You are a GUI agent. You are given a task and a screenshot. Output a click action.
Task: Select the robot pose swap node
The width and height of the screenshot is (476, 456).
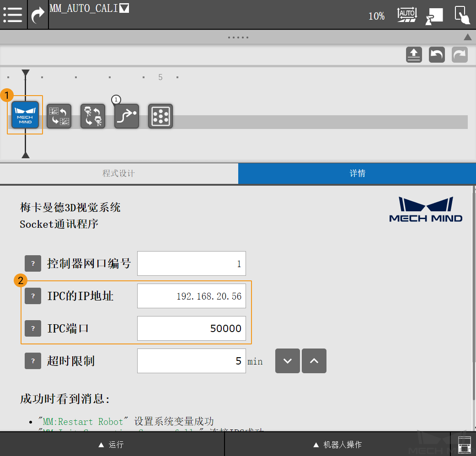[93, 116]
